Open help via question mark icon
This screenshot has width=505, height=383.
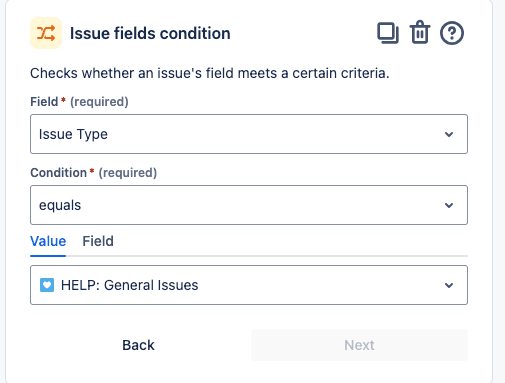coord(452,33)
